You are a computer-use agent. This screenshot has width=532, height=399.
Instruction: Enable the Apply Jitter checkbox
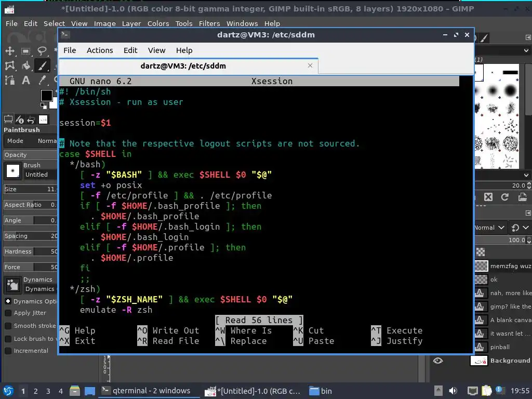8,313
